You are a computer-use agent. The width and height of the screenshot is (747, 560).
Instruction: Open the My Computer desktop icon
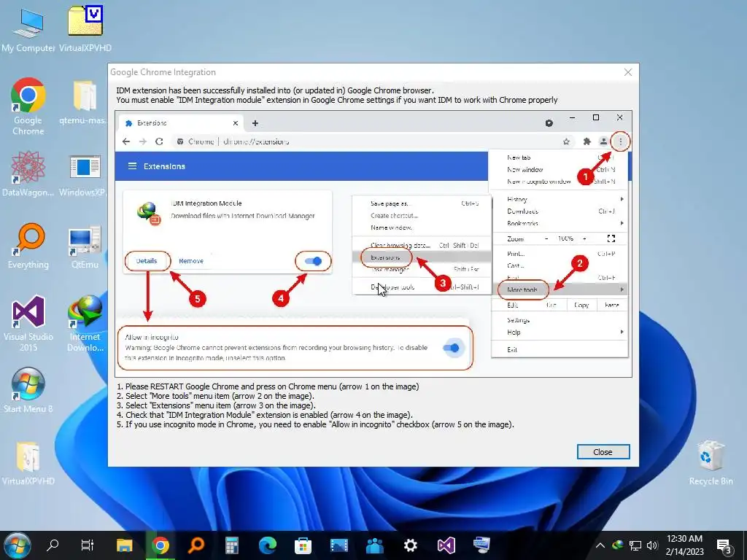(x=28, y=29)
